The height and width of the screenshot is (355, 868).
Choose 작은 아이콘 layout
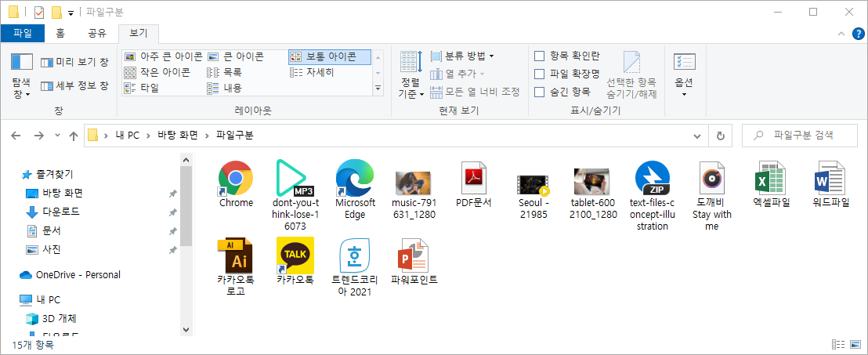(x=157, y=72)
